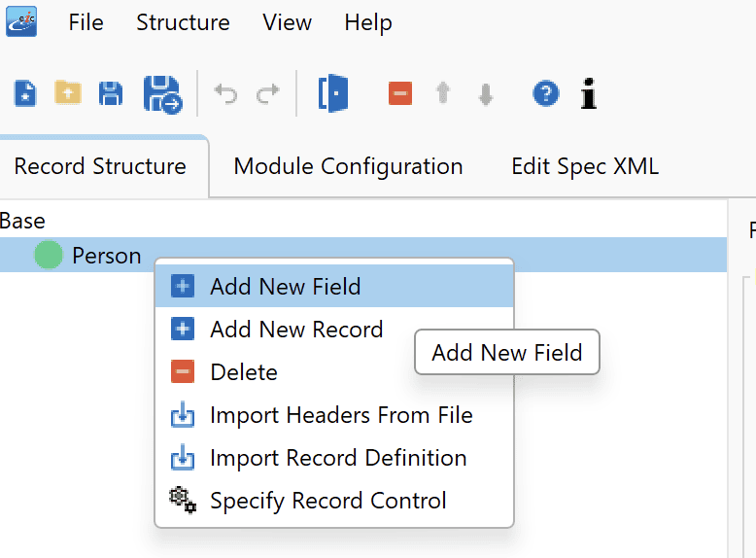
Task: Redo the last action
Action: coord(268,93)
